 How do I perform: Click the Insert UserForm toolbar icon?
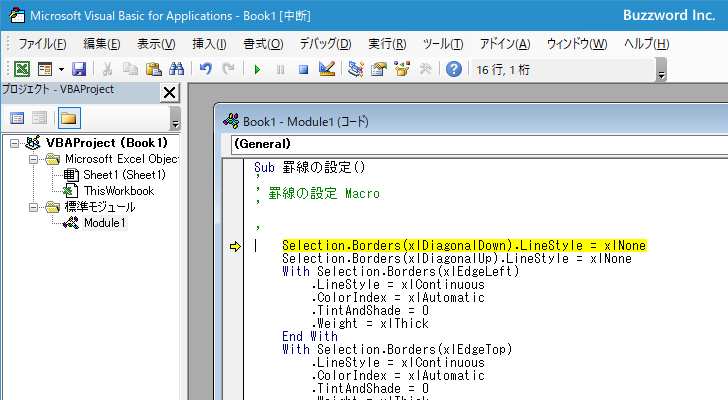coord(45,69)
